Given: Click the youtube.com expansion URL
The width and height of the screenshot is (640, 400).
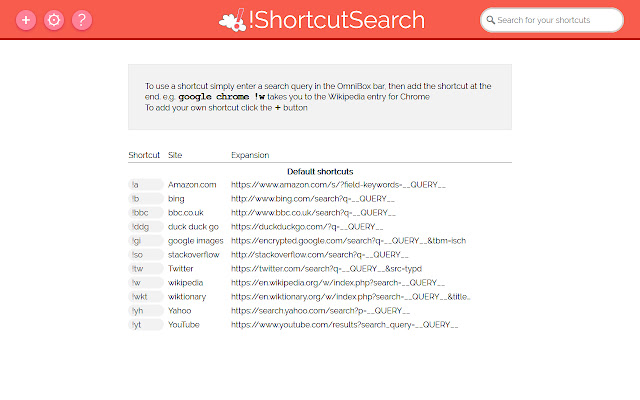Looking at the screenshot, I should click(344, 325).
